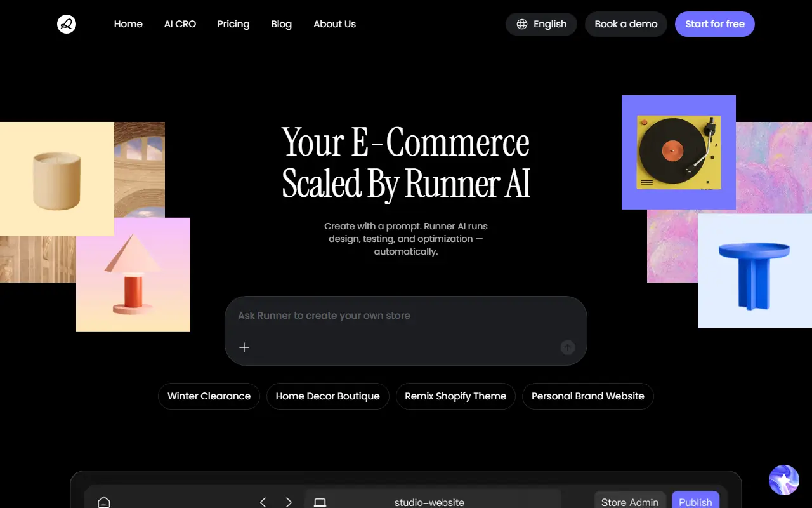
Task: Click the send arrow in the prompt box
Action: pos(567,347)
